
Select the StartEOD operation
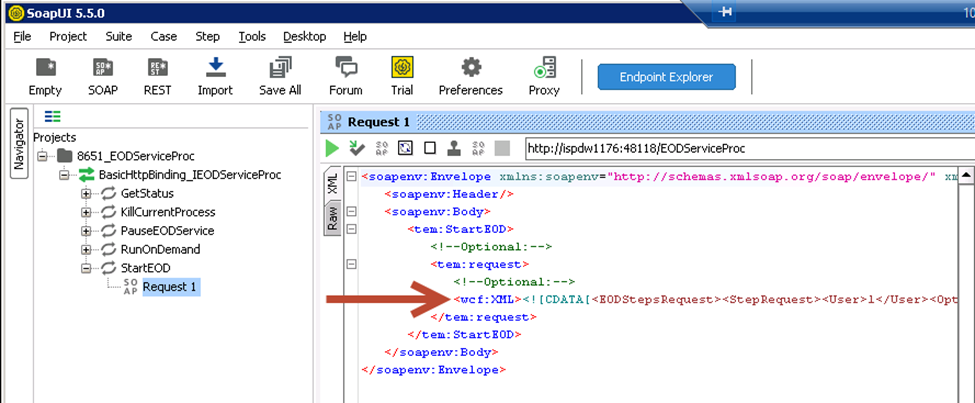pyautogui.click(x=146, y=268)
